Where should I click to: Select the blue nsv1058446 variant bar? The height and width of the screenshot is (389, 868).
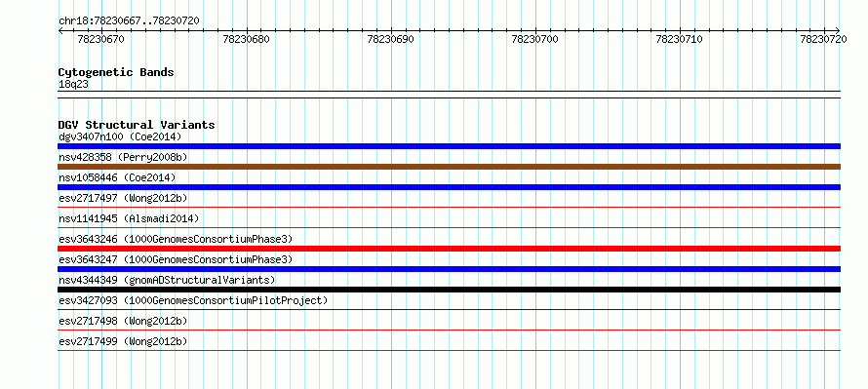pos(449,187)
